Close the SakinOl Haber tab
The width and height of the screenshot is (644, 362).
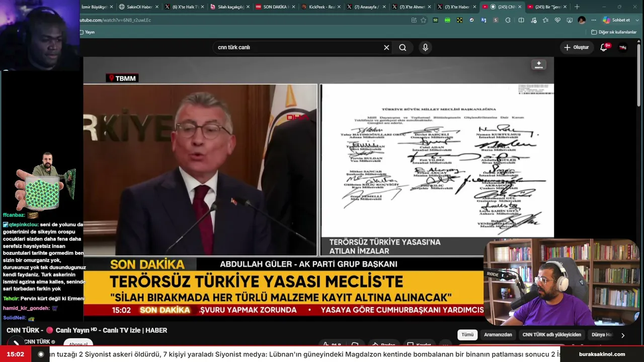[x=157, y=7]
